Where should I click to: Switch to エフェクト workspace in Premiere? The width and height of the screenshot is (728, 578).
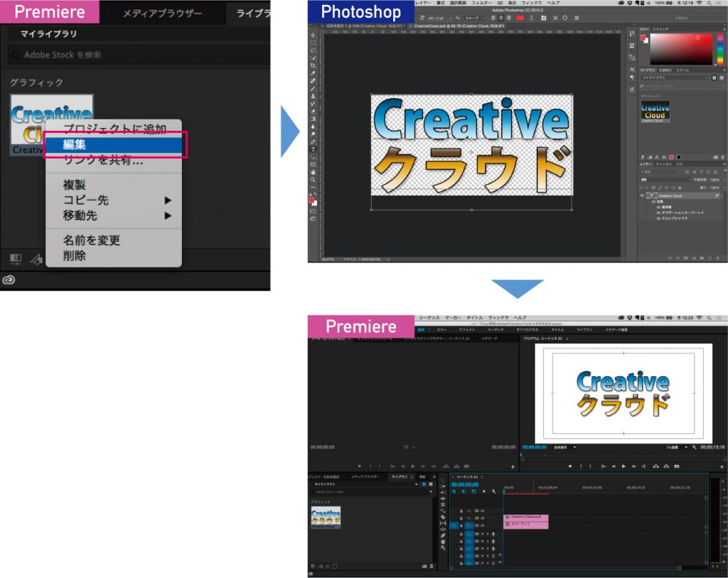[466, 330]
